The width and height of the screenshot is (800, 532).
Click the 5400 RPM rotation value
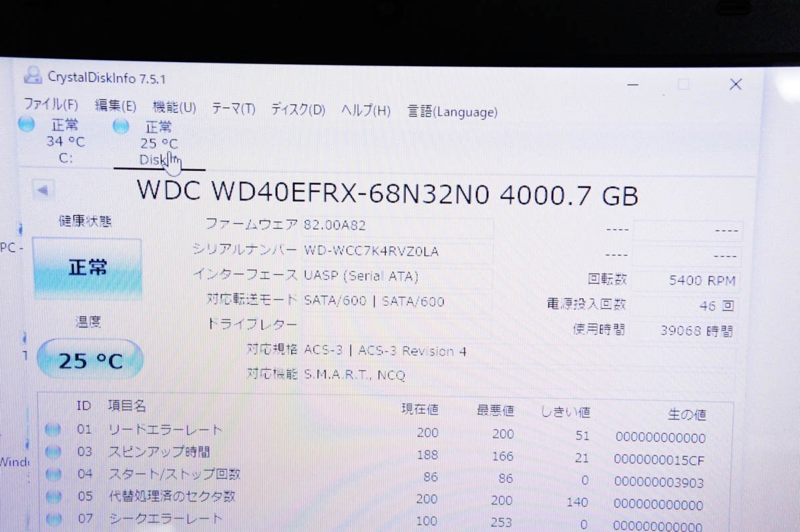(x=686, y=280)
